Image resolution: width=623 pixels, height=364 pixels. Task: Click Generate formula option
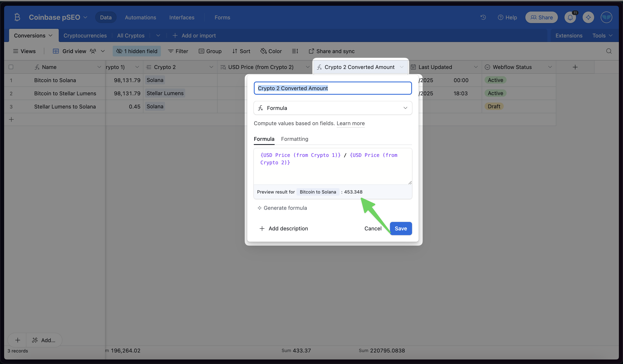click(282, 208)
